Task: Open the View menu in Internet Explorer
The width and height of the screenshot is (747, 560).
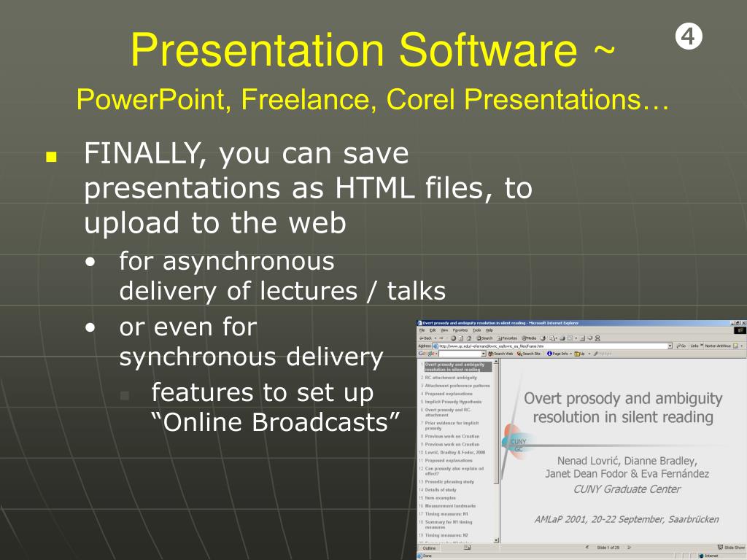Action: coord(444,330)
